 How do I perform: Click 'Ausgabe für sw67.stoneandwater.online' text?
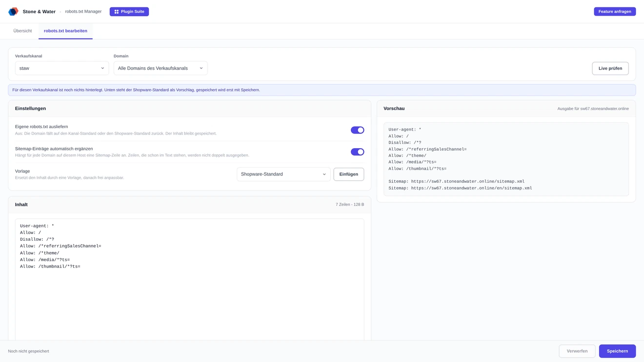tap(593, 109)
